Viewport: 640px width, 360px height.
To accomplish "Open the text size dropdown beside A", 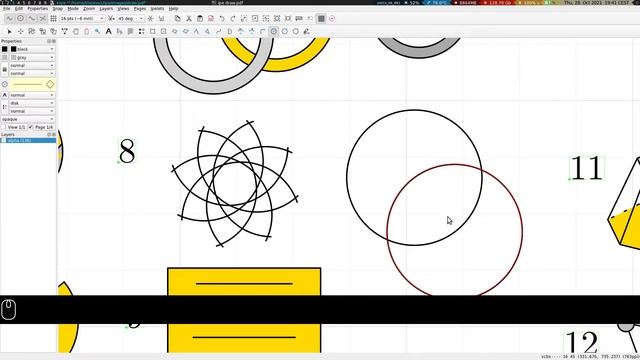I will [32, 95].
